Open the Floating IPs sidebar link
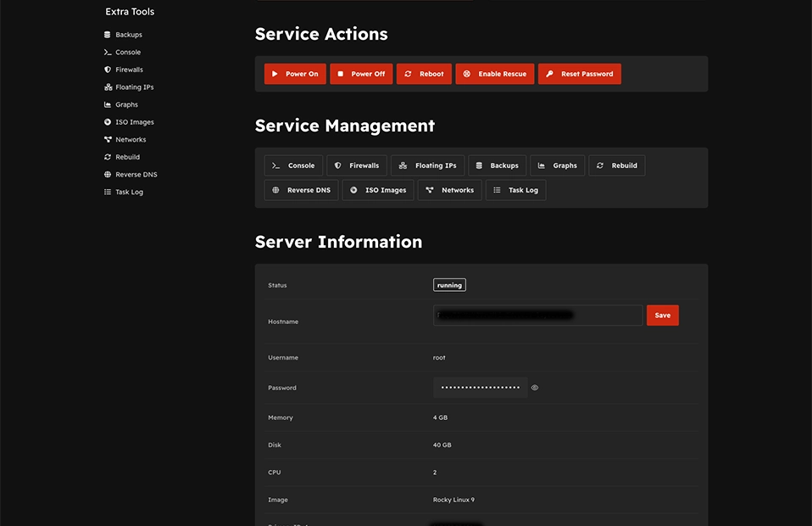The width and height of the screenshot is (812, 526). [x=134, y=87]
